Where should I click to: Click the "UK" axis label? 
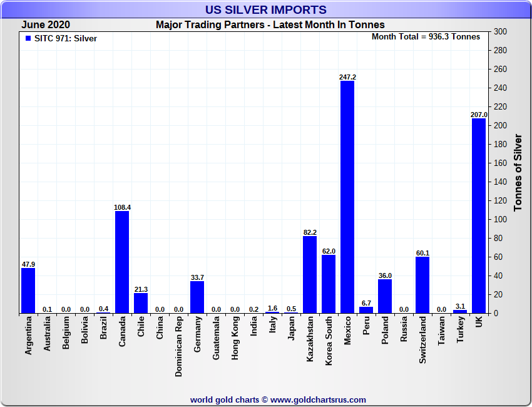click(x=479, y=322)
